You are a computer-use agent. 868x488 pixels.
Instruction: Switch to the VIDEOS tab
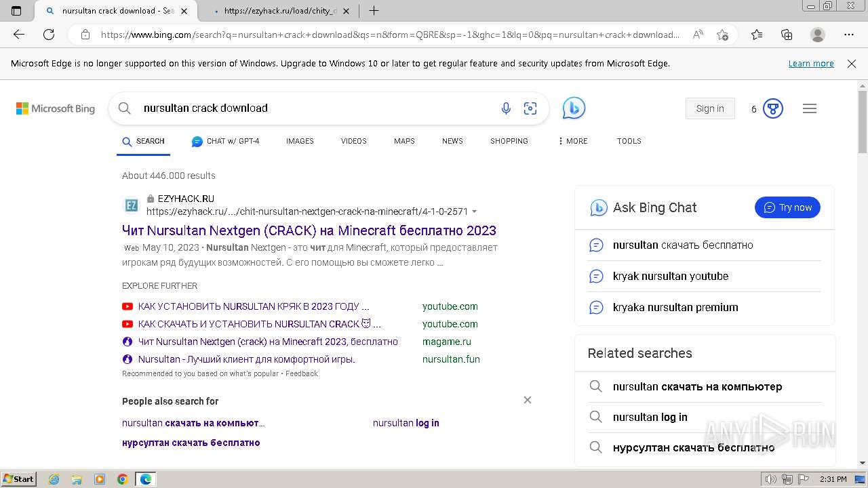click(353, 141)
